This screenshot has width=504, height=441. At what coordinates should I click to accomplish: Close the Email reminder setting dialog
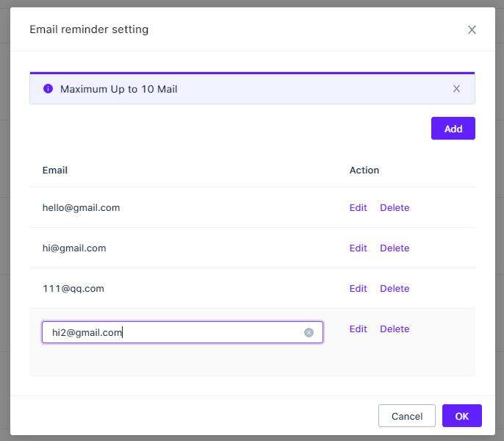(472, 29)
